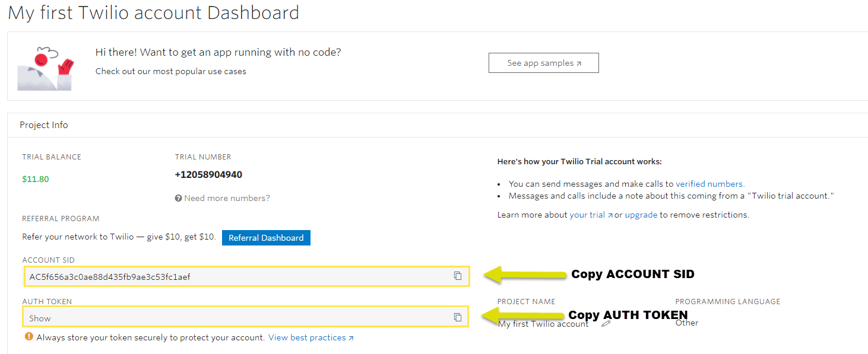The height and width of the screenshot is (354, 868).
Task: Click the TRIAL BALANCE label
Action: click(52, 157)
